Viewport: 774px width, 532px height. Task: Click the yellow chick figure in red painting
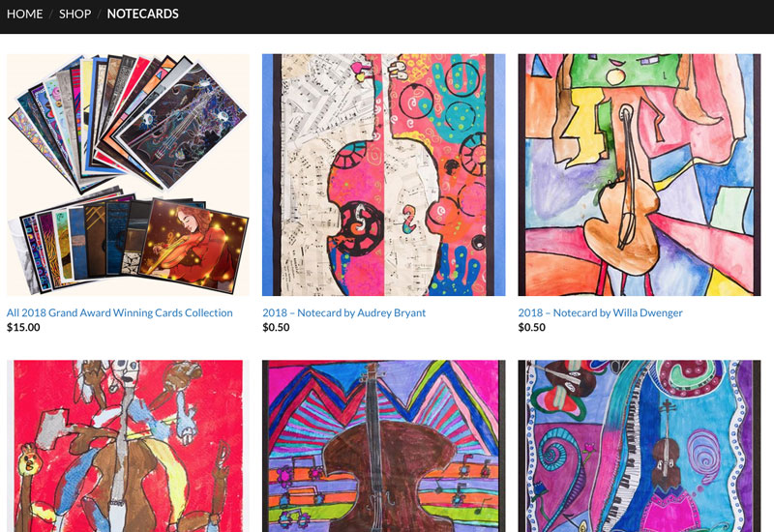pos(29,458)
